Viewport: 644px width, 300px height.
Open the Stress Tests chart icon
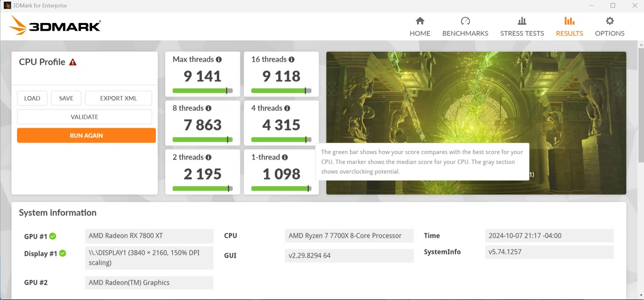point(522,21)
